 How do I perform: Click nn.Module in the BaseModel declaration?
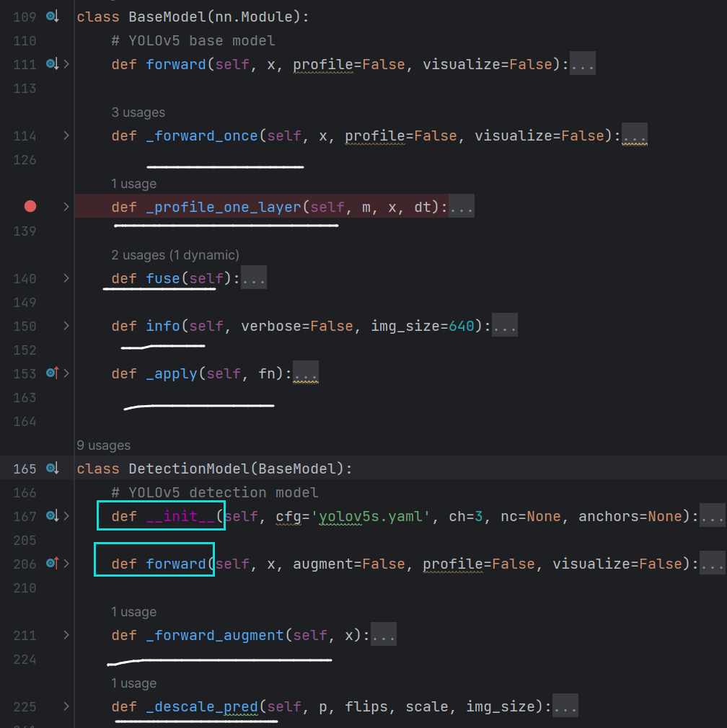[x=254, y=17]
